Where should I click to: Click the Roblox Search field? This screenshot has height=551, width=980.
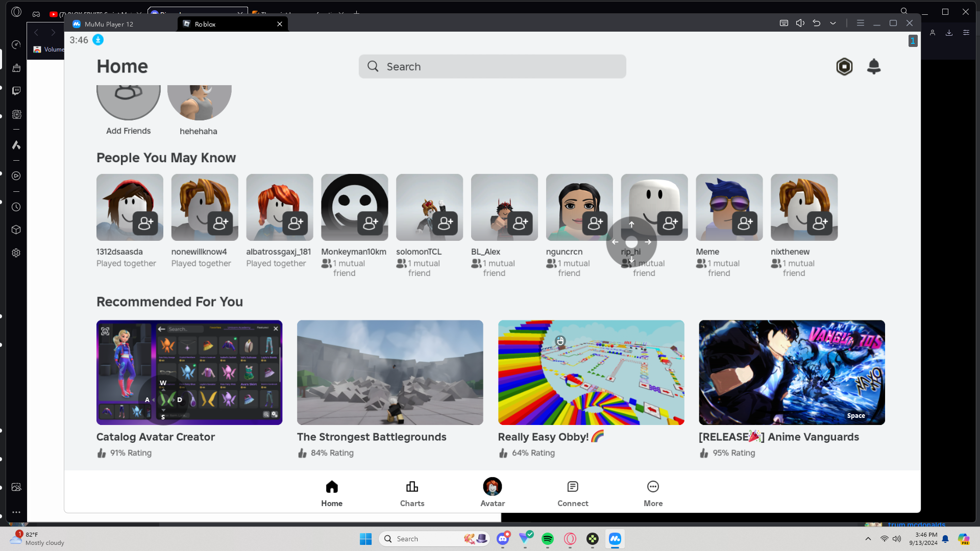click(x=492, y=66)
